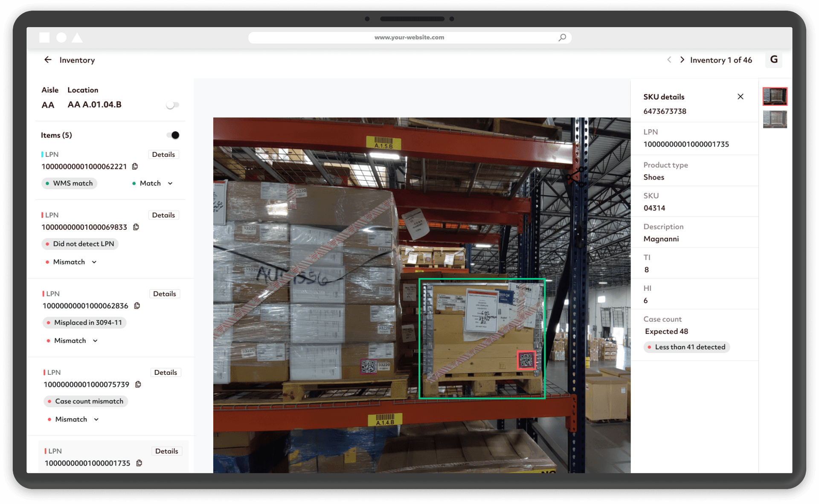Select the second image thumbnail
Image resolution: width=819 pixels, height=504 pixels.
coord(775,119)
